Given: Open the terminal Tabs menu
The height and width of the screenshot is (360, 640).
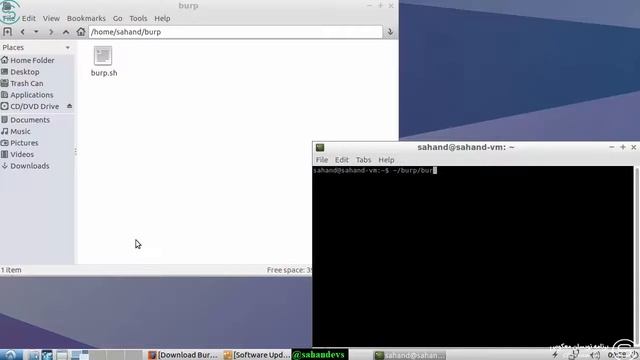Looking at the screenshot, I should pyautogui.click(x=363, y=160).
